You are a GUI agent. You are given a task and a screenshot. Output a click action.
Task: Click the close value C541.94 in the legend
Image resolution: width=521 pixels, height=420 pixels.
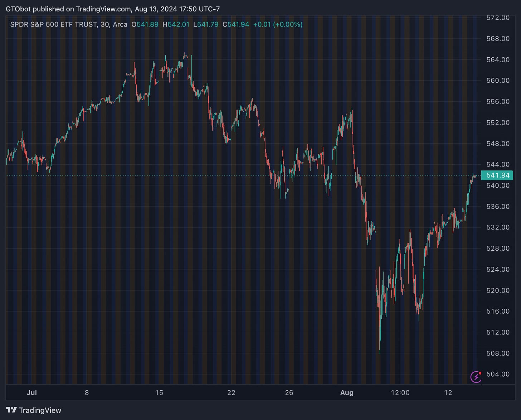[x=236, y=24]
